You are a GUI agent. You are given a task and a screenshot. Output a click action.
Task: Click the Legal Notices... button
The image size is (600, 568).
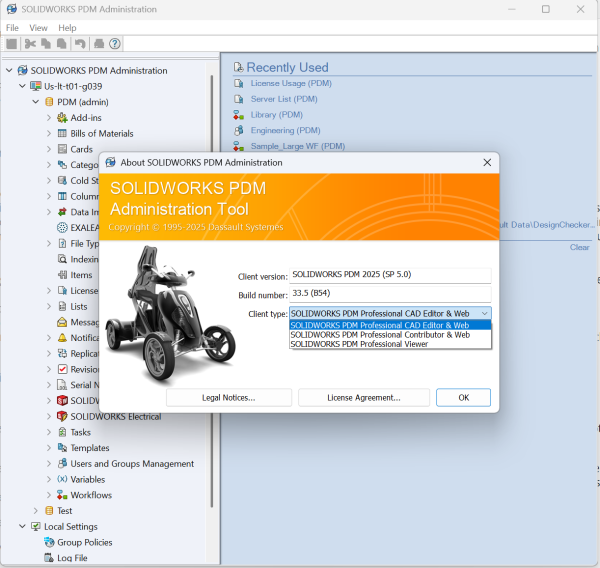tap(229, 398)
